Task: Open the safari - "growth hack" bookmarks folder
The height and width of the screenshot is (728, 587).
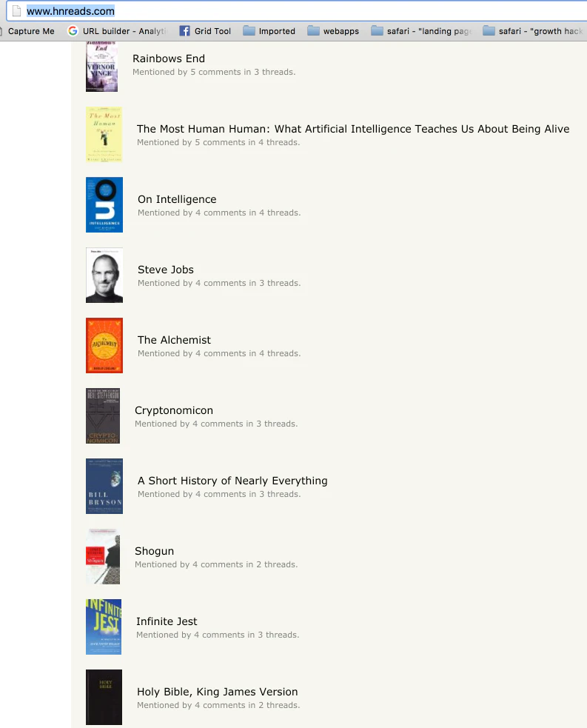Action: point(533,31)
